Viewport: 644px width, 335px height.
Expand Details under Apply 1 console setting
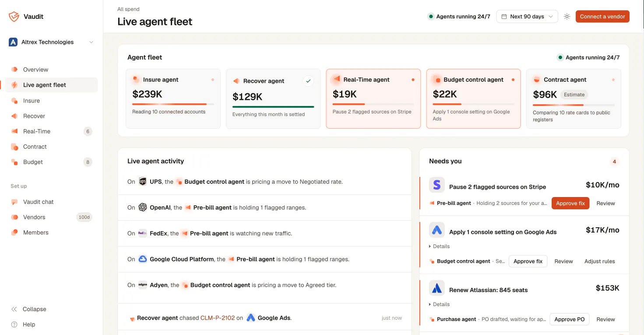pos(439,247)
